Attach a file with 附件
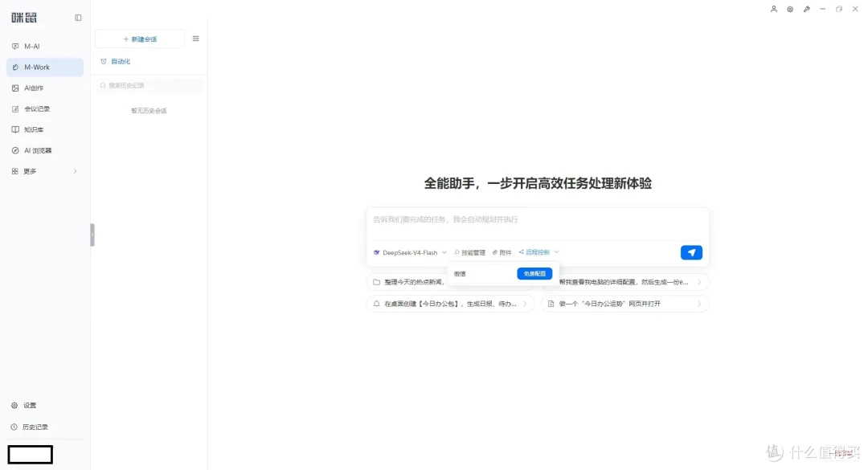Image resolution: width=868 pixels, height=470 pixels. [502, 252]
